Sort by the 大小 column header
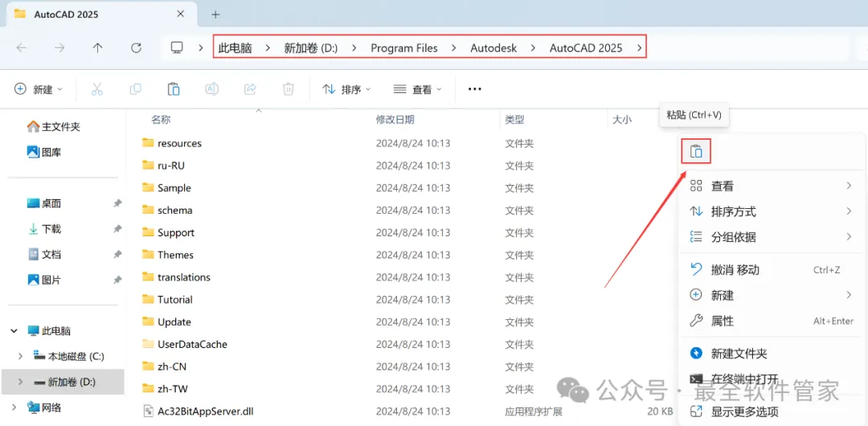This screenshot has width=868, height=426. tap(621, 119)
